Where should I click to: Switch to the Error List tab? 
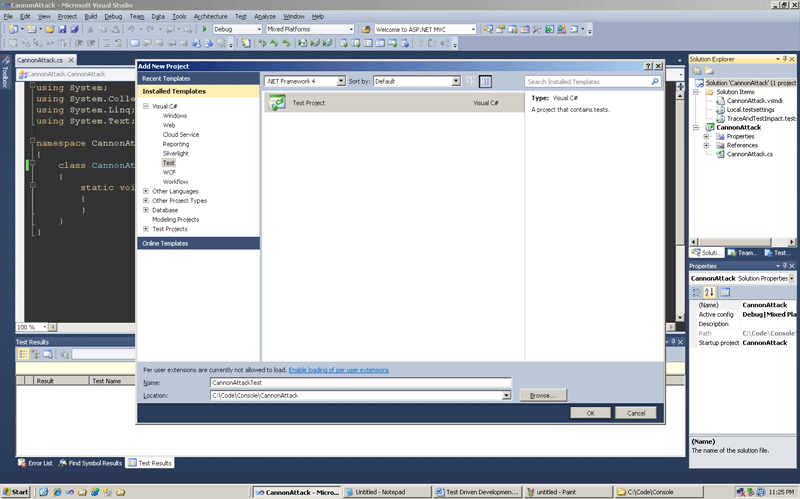(x=35, y=463)
